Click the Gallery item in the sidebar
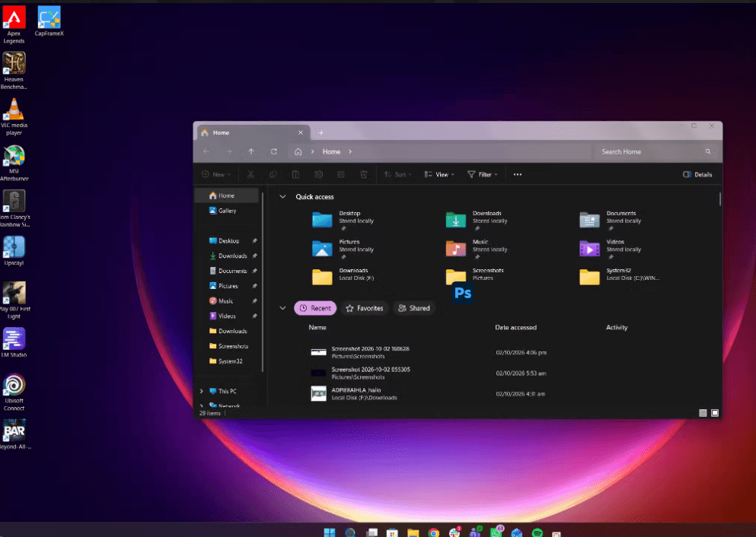Viewport: 756px width, 537px height. (228, 211)
